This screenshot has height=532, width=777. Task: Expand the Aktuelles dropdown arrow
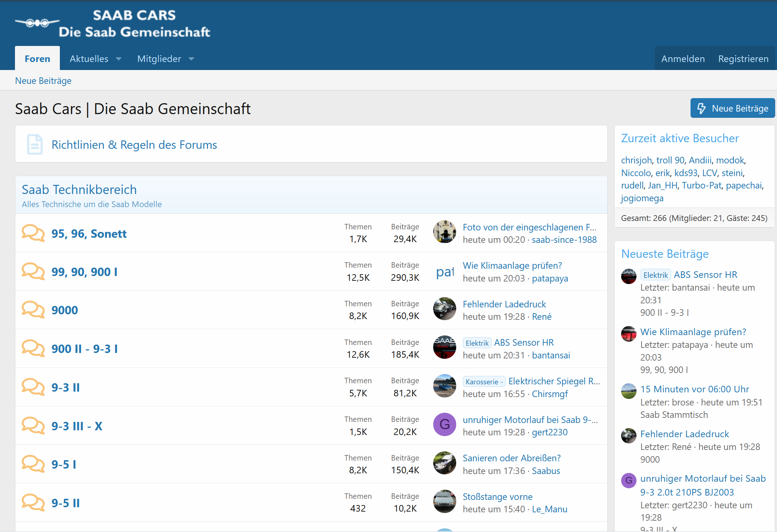(x=119, y=59)
